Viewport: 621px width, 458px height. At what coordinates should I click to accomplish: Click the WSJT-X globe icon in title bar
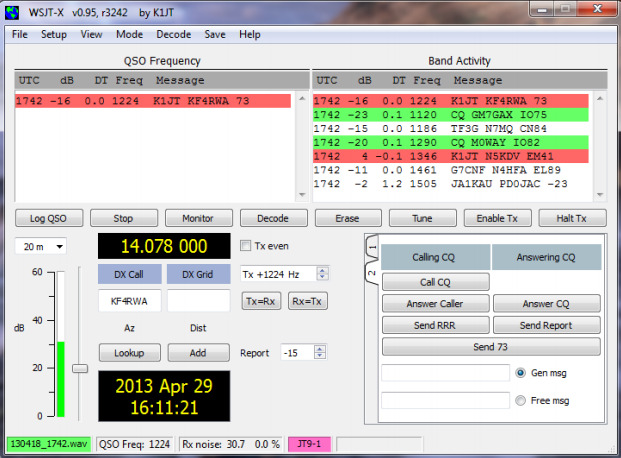12,13
